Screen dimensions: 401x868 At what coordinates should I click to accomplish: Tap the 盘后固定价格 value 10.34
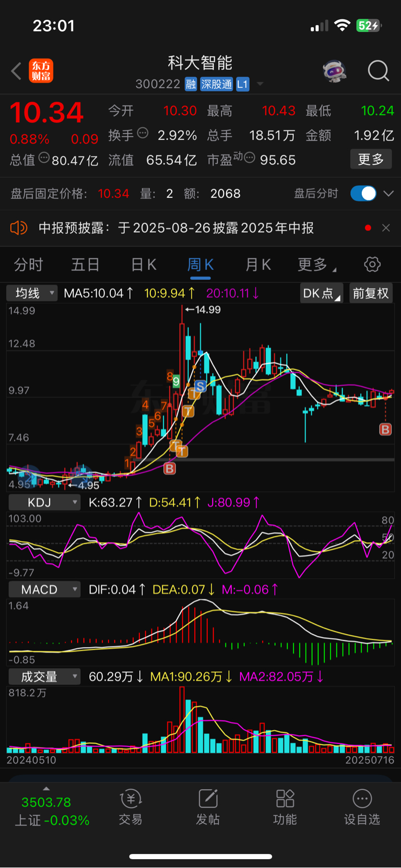[113, 194]
